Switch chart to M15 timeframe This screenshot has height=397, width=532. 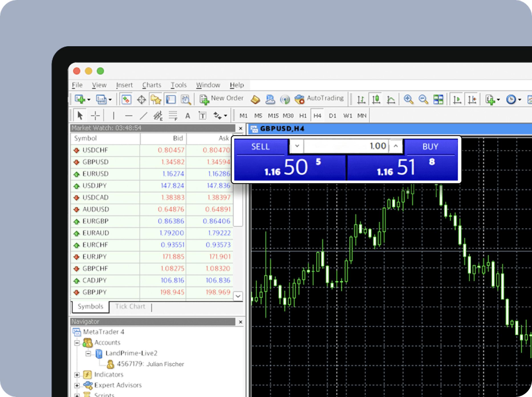click(x=273, y=116)
